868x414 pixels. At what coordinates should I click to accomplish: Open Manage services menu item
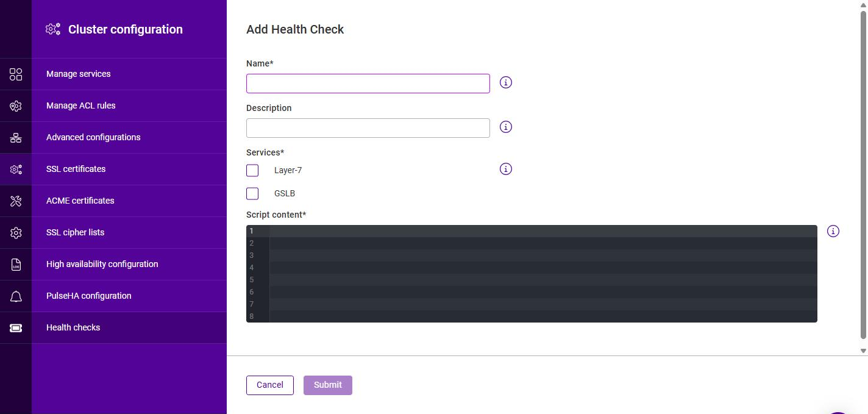point(129,74)
